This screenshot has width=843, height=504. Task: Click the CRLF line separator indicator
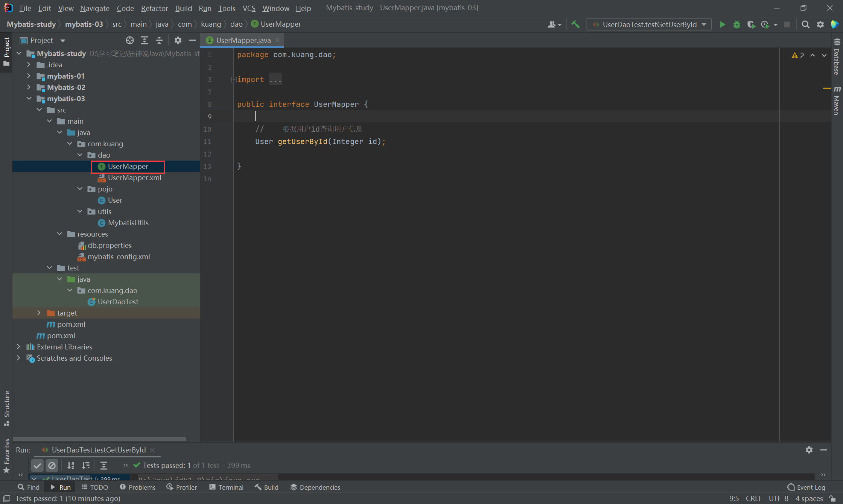point(753,498)
